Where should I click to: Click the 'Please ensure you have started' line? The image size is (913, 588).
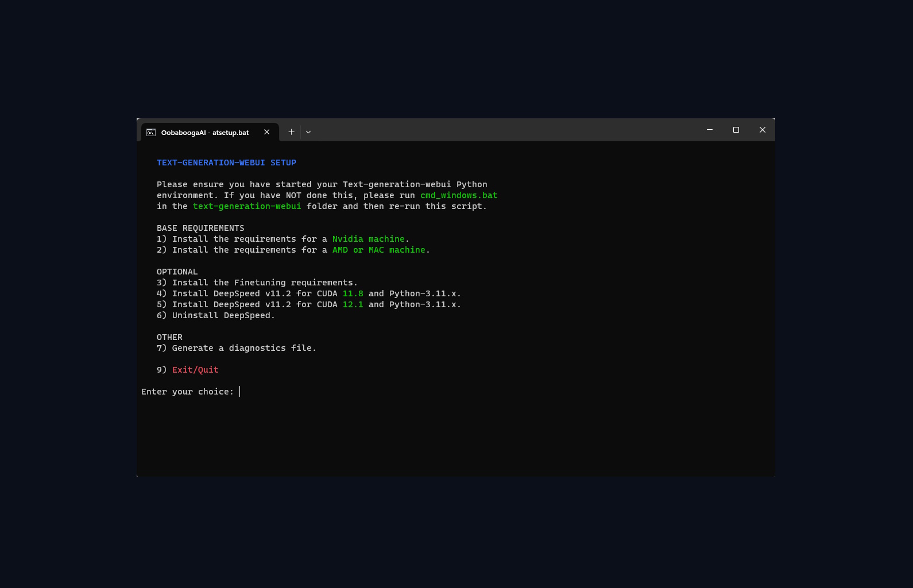[x=322, y=184]
